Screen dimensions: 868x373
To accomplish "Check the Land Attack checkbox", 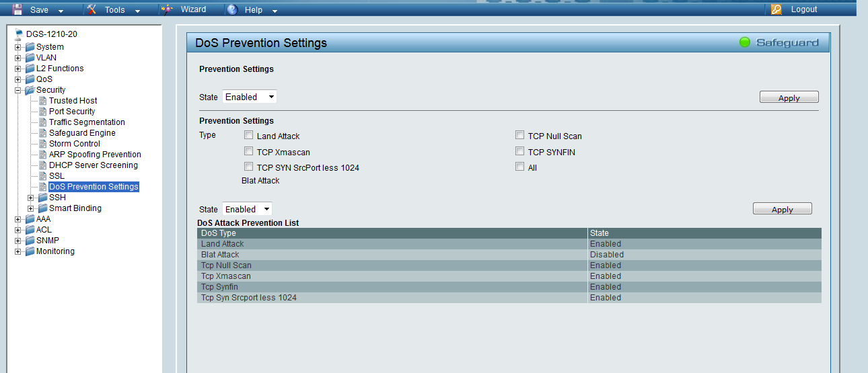I will [x=249, y=135].
